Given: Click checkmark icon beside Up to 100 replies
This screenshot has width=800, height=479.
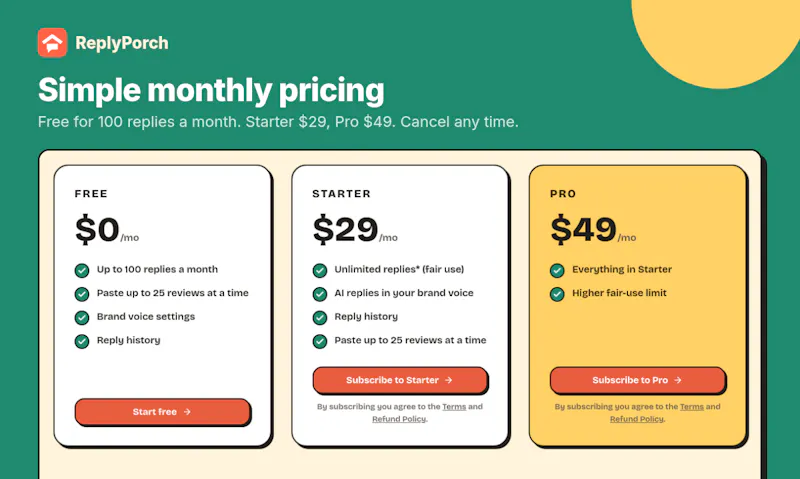Looking at the screenshot, I should tap(82, 270).
